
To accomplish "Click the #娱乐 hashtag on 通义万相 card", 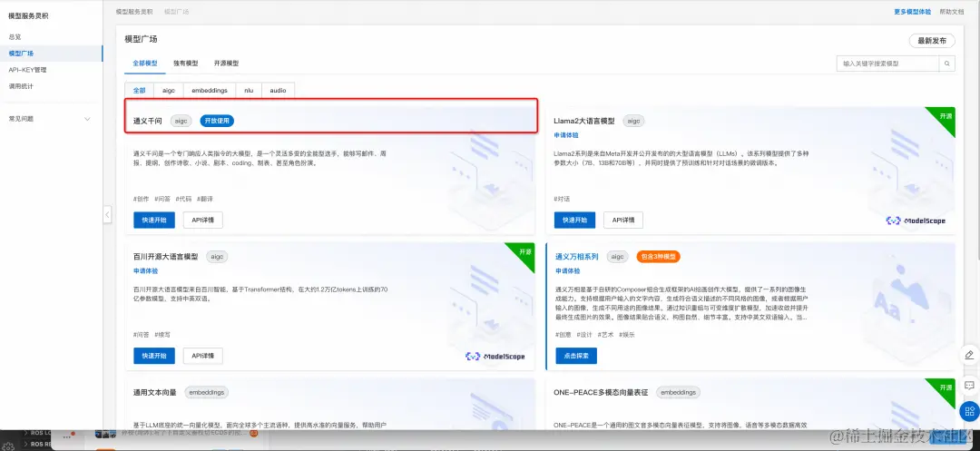I will 627,335.
